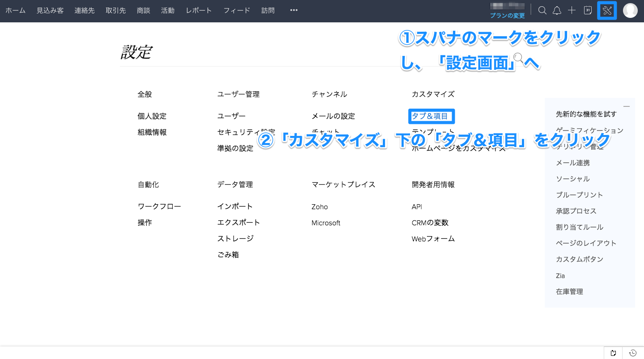This screenshot has height=359, width=644.
Task: Open Microsoft under マーケットプレイス
Action: (x=326, y=223)
